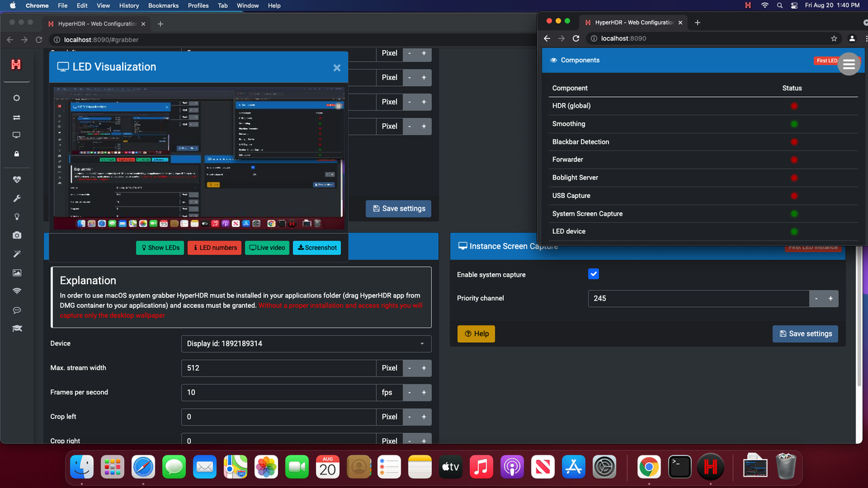Select the HyperHDR tab in the left window
Image resolution: width=868 pixels, height=488 pixels.
(98, 24)
